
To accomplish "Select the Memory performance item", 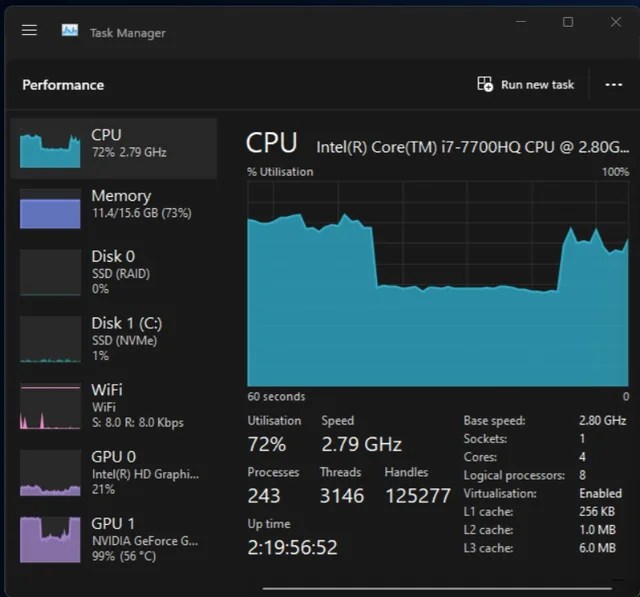I will (113, 209).
